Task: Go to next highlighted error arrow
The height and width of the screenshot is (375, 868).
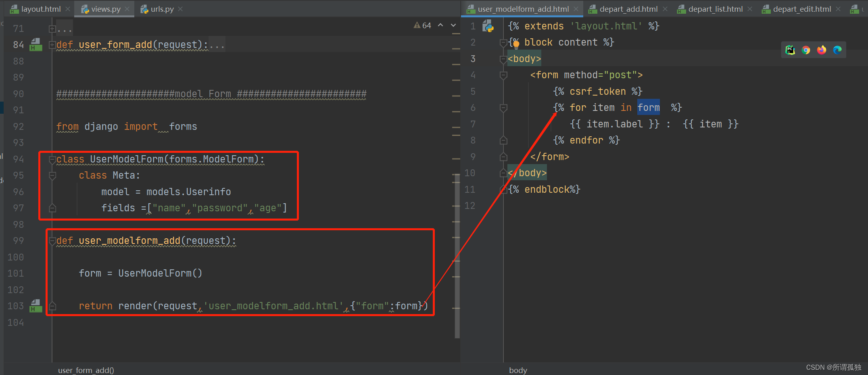Action: point(453,25)
